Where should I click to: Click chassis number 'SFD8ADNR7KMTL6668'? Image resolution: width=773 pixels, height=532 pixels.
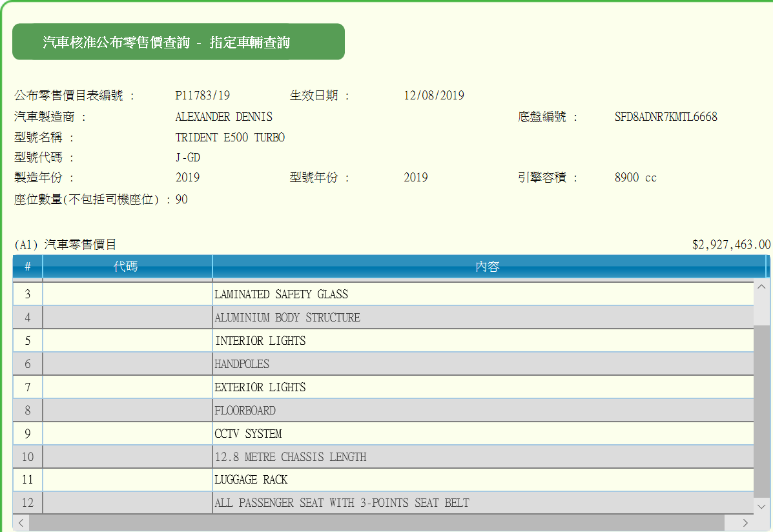pyautogui.click(x=666, y=117)
